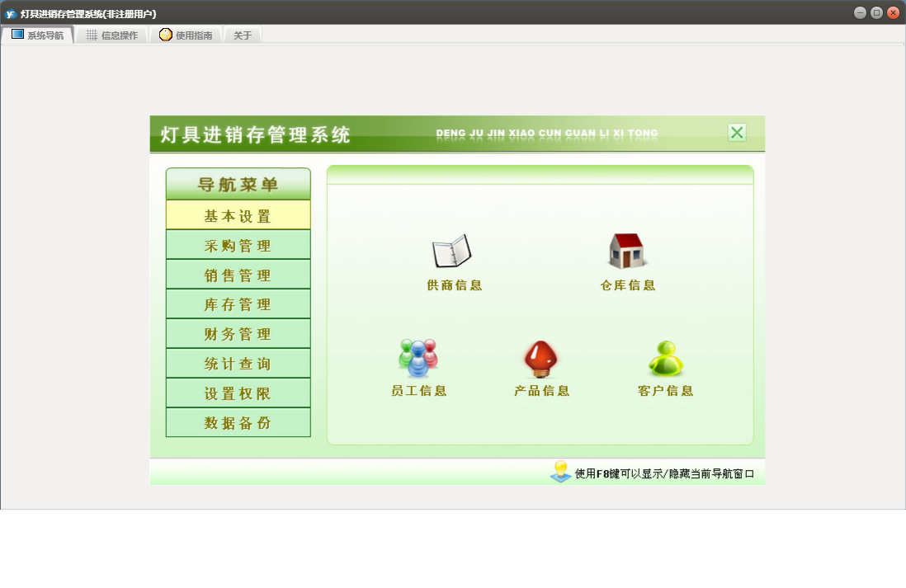Open the 员工信息 people icon
Screen dimensions: 906x588
pyautogui.click(x=418, y=358)
